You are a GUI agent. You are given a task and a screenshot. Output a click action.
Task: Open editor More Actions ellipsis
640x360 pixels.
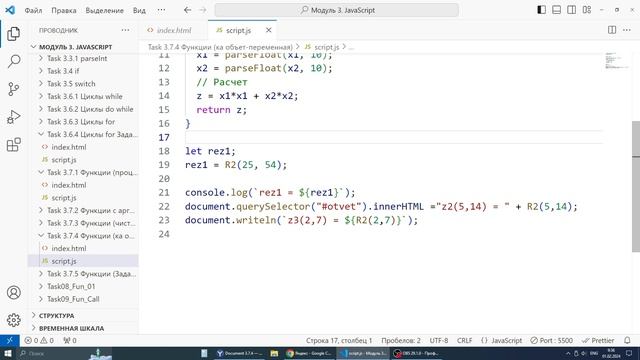627,30
